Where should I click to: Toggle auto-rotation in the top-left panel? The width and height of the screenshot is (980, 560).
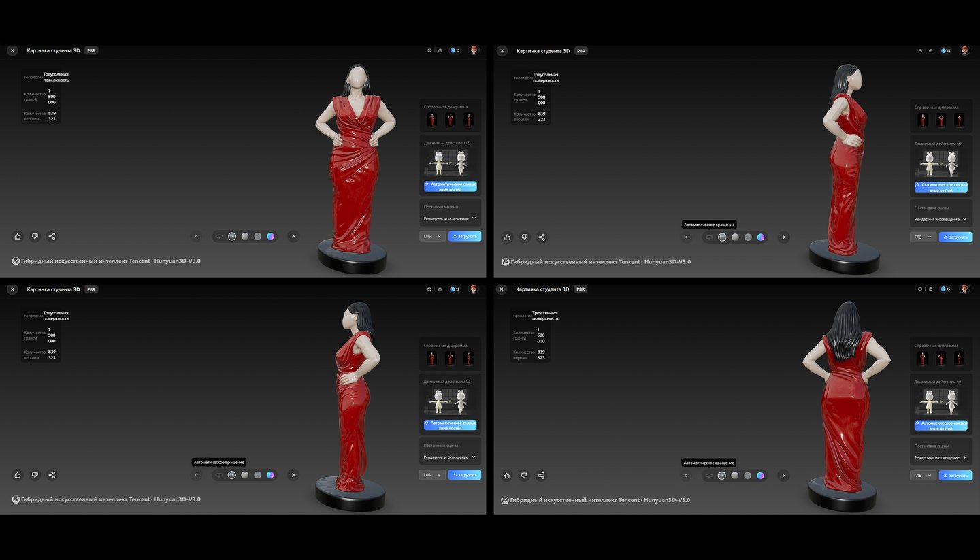(x=219, y=236)
